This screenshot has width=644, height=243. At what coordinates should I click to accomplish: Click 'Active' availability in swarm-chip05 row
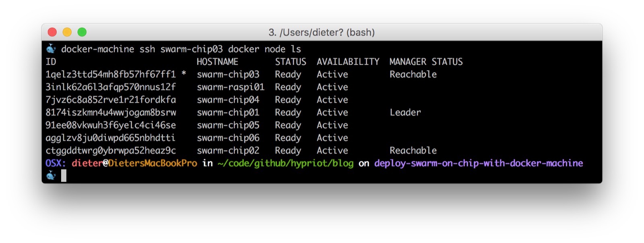pyautogui.click(x=332, y=125)
